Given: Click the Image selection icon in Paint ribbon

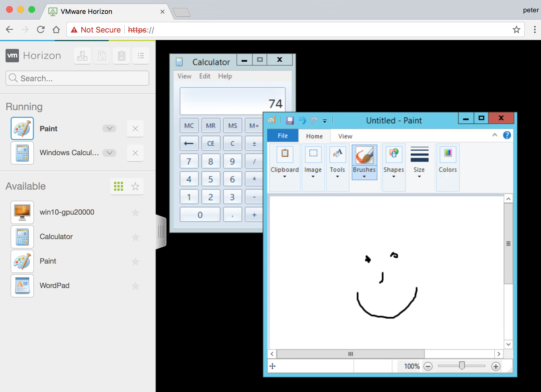Looking at the screenshot, I should [x=313, y=154].
